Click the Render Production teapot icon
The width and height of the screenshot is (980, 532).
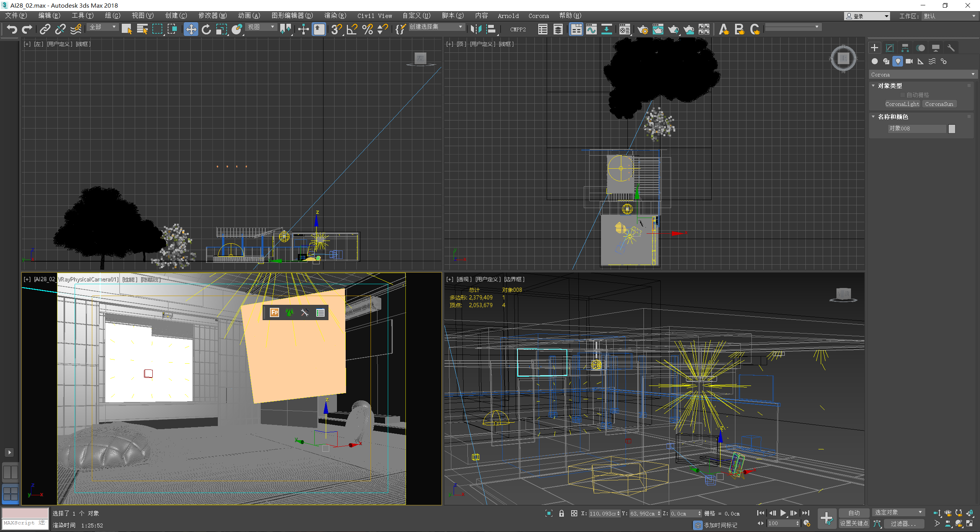click(x=673, y=29)
